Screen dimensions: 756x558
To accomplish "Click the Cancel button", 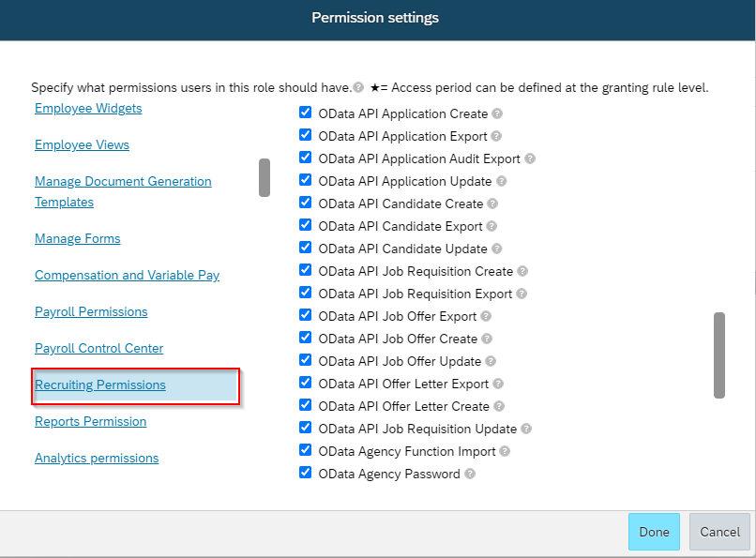I will coord(719,532).
